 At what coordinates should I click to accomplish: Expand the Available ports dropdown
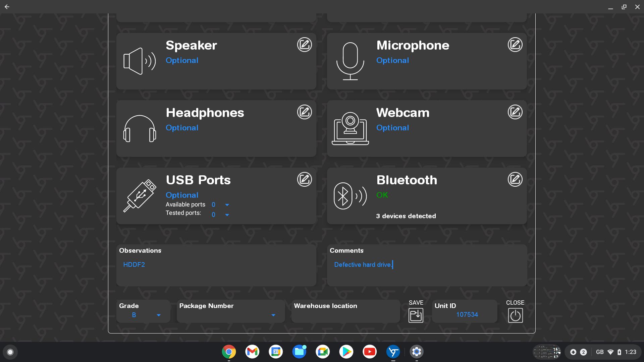tap(227, 205)
